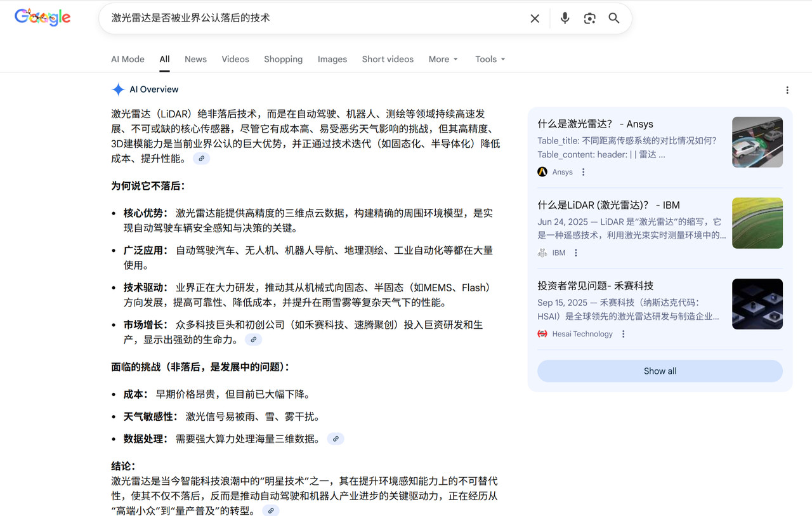
Task: Open Google Lens camera search icon
Action: point(589,18)
